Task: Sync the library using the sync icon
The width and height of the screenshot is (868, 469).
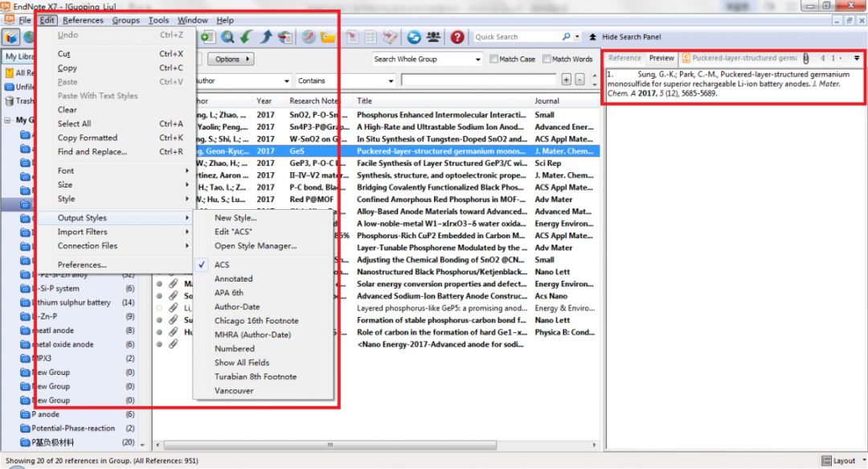Action: pyautogui.click(x=413, y=35)
